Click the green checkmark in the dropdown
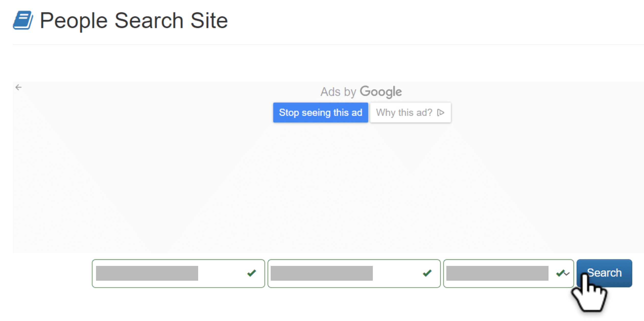644x321 pixels. (x=560, y=273)
